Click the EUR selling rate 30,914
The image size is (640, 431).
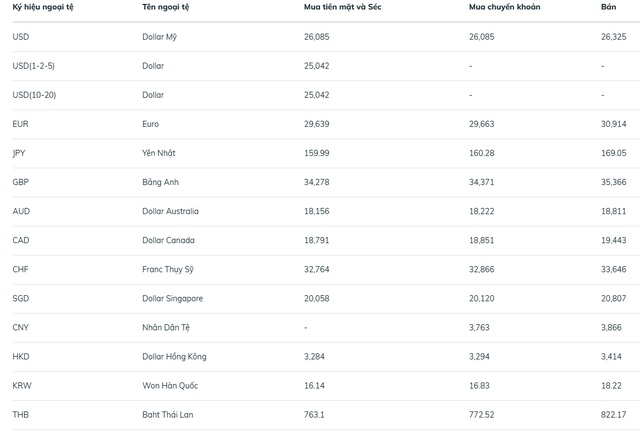pos(613,124)
